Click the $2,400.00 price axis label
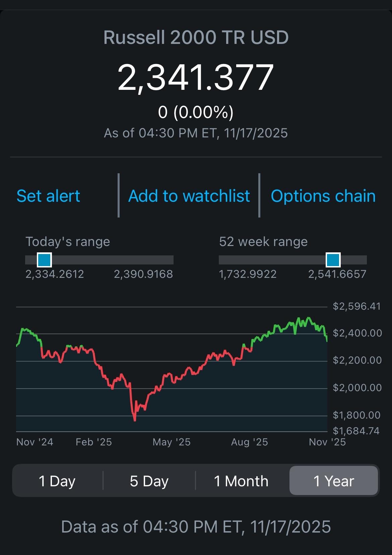392x555 pixels. click(357, 333)
